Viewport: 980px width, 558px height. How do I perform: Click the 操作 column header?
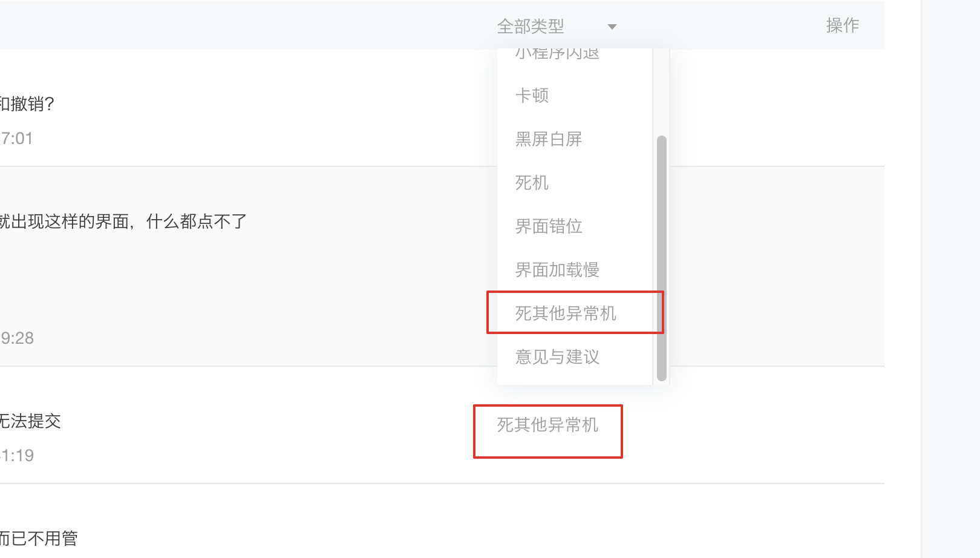pyautogui.click(x=842, y=25)
